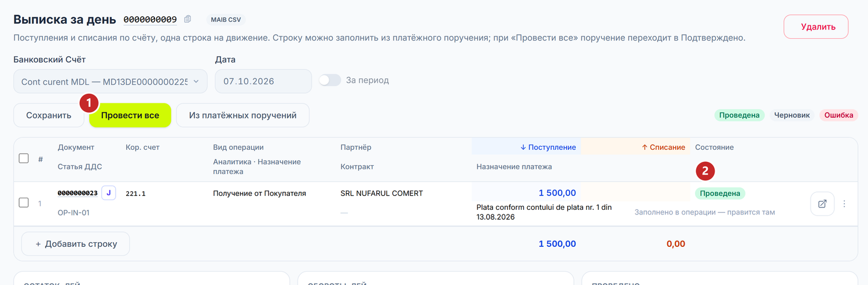Click the Партнёр column header

tap(356, 147)
